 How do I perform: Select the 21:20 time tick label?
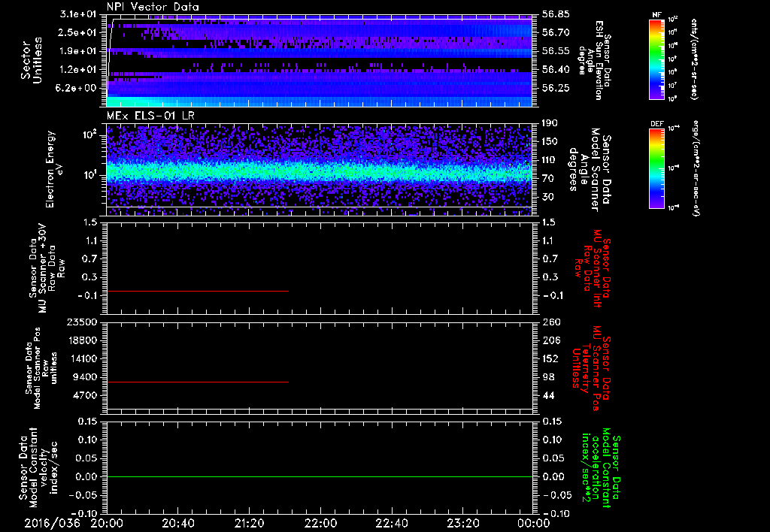coord(249,522)
